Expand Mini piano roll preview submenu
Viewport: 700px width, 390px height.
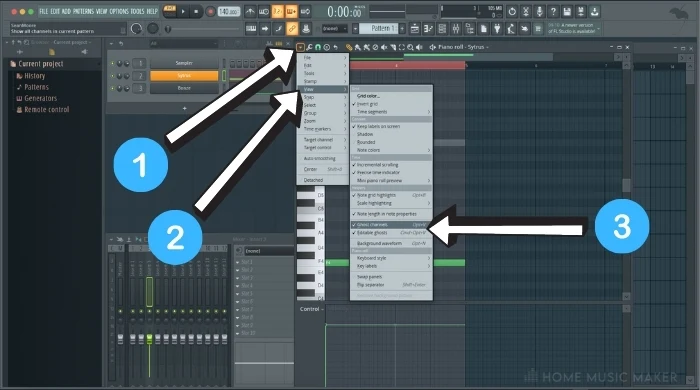point(391,181)
